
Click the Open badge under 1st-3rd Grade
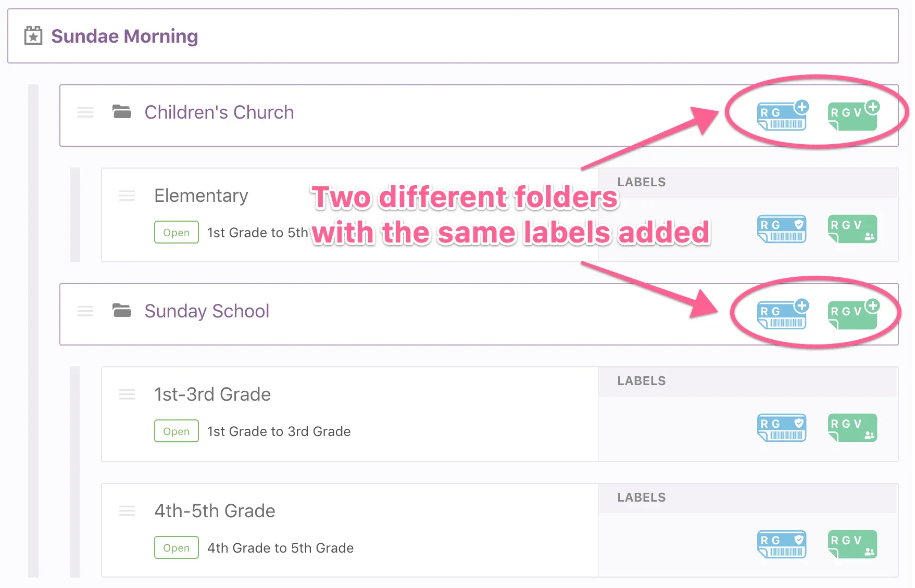[x=176, y=431]
